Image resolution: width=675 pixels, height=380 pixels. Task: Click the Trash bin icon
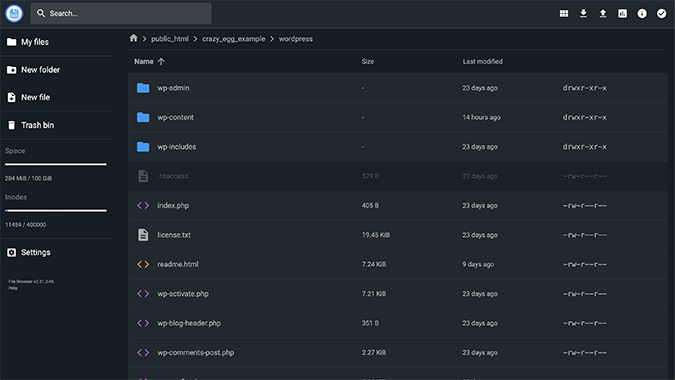point(12,125)
